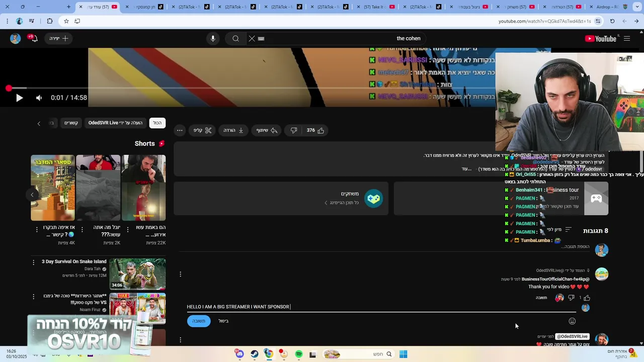Open Discord from the taskbar
Image resolution: width=644 pixels, height=362 pixels.
pyautogui.click(x=240, y=354)
